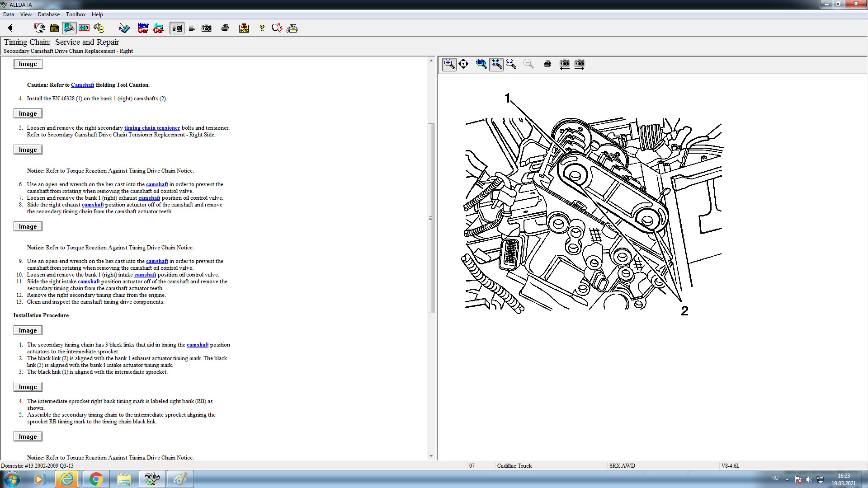Screen dimensions: 868x488
Task: Click the timing chain tensioner link
Action: tap(152, 128)
